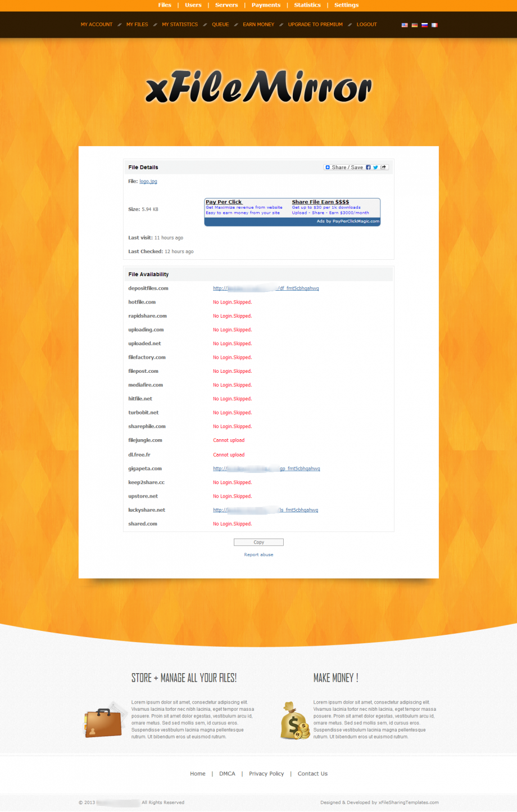Open the depositfiles.com download link
The height and width of the screenshot is (812, 517).
coord(266,288)
